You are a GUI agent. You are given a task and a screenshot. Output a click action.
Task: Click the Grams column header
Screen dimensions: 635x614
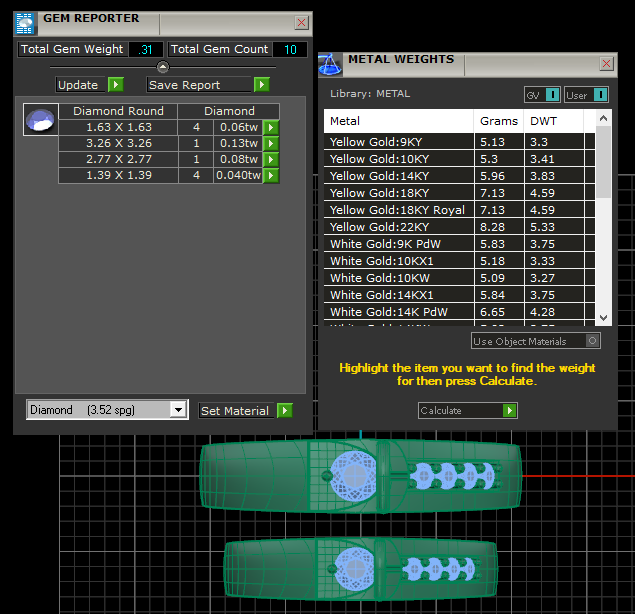coord(498,121)
